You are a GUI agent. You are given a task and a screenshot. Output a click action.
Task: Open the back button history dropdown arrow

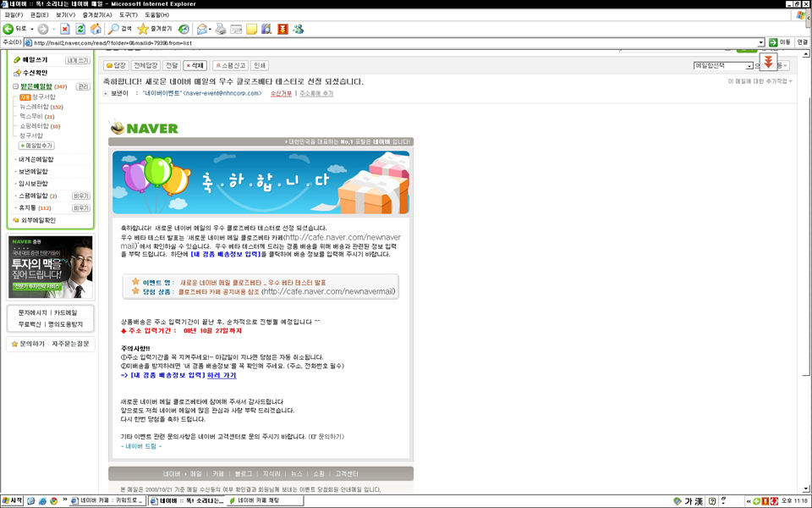(x=32, y=29)
